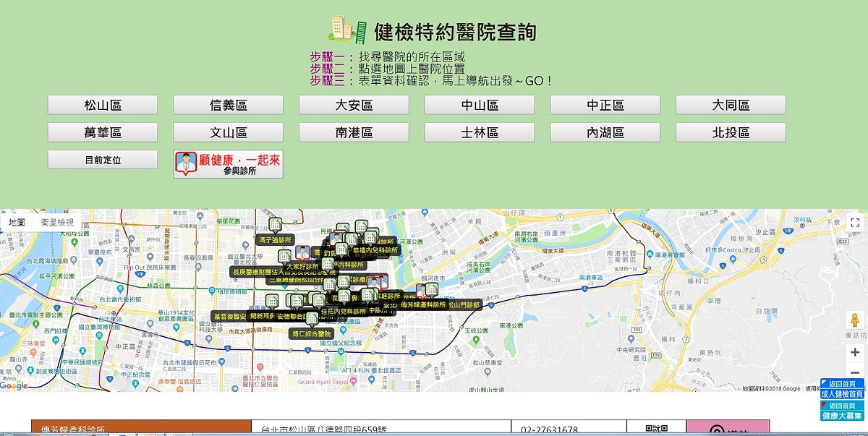
Task: Go to 健康大募集 via floating button
Action: [842, 411]
